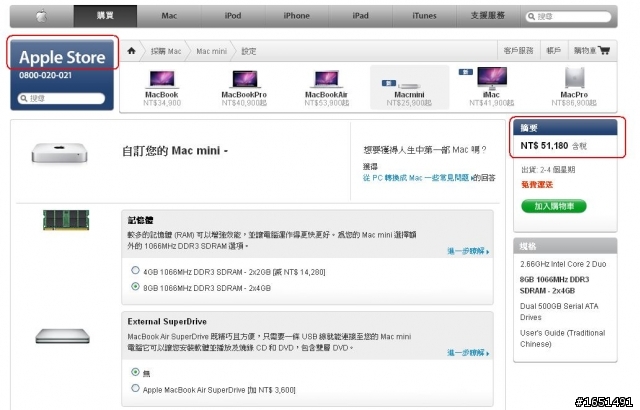Click the Apple logo in navigation bar
This screenshot has height=410, width=640.
(42, 16)
